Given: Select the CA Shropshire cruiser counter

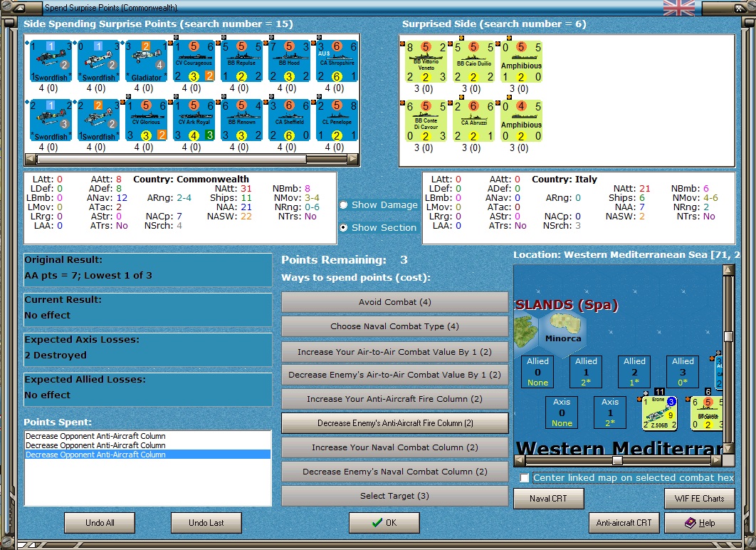Looking at the screenshot, I should 337,61.
